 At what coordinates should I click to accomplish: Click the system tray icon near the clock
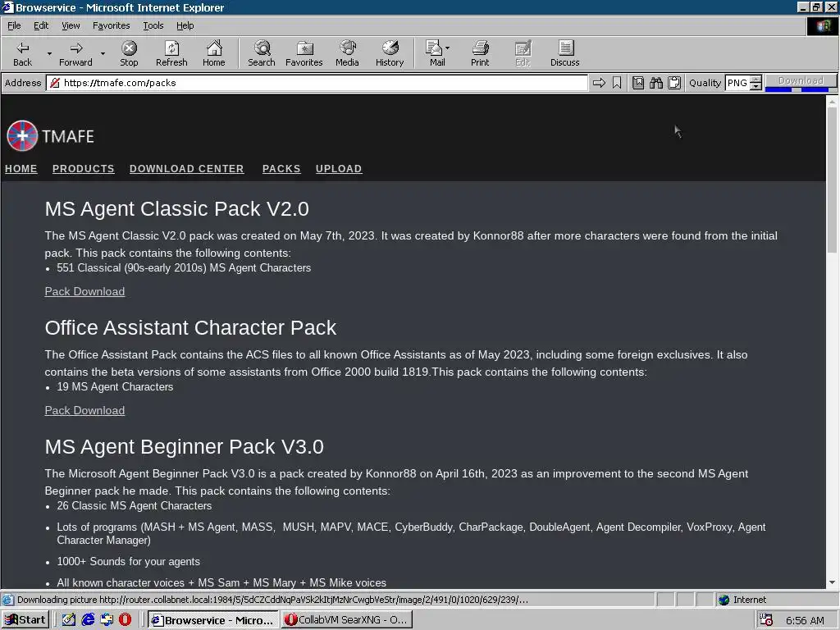coord(767,620)
